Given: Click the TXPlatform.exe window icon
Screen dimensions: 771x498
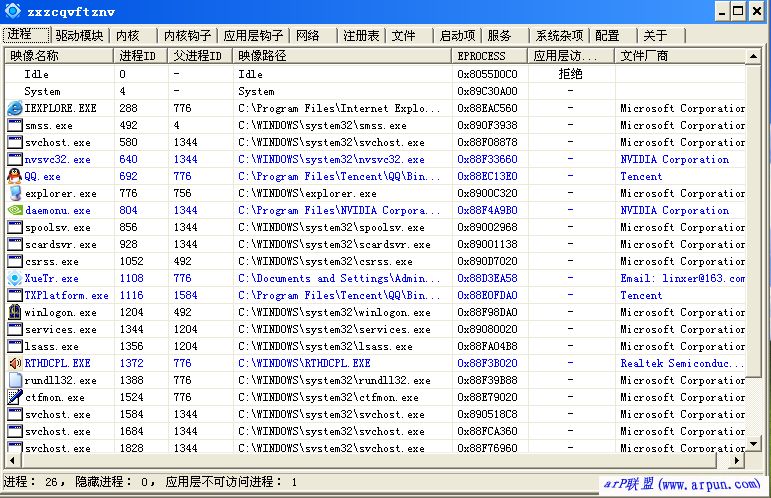Looking at the screenshot, I should point(15,295).
